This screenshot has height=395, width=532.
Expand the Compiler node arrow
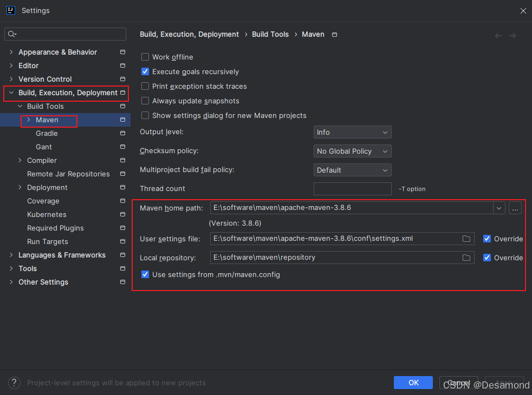20,160
